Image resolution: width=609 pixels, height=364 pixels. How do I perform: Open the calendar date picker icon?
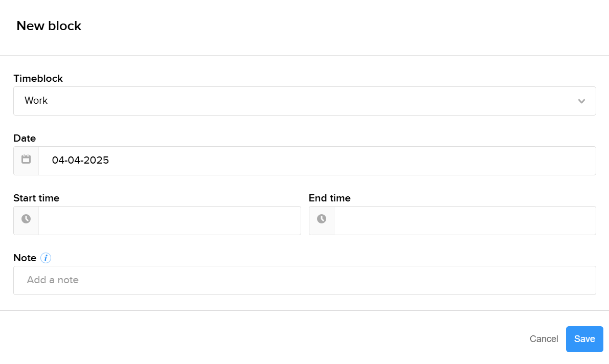point(26,160)
